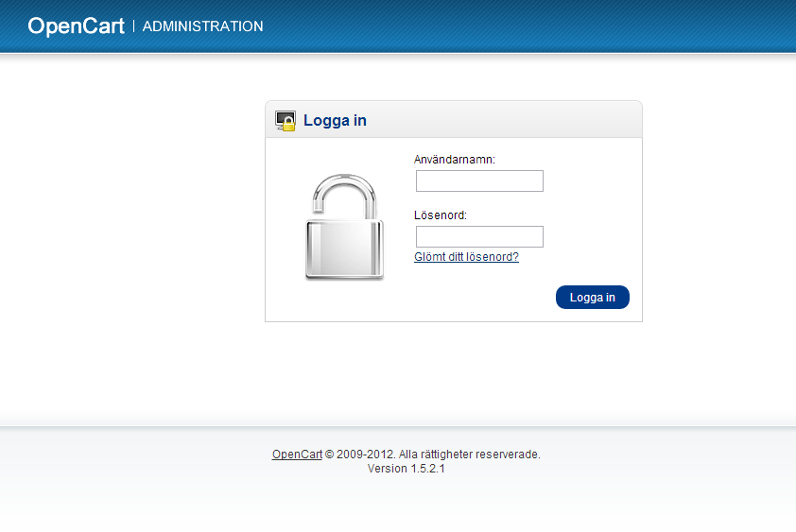Focus the Lösenord password field
Screen dimensions: 796x532
tap(479, 236)
